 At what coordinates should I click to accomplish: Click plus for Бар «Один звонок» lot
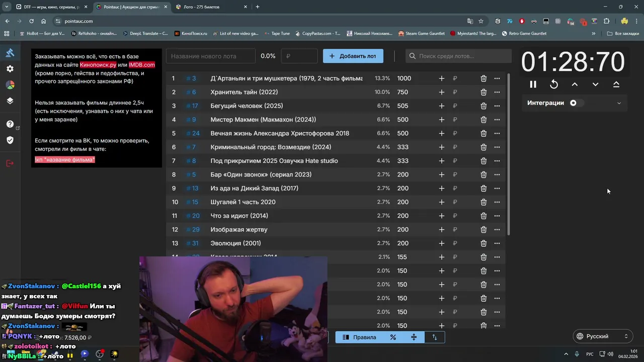(x=442, y=174)
